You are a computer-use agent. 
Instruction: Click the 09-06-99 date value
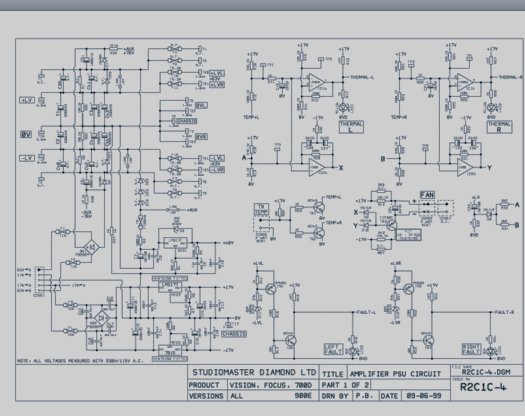click(x=424, y=396)
